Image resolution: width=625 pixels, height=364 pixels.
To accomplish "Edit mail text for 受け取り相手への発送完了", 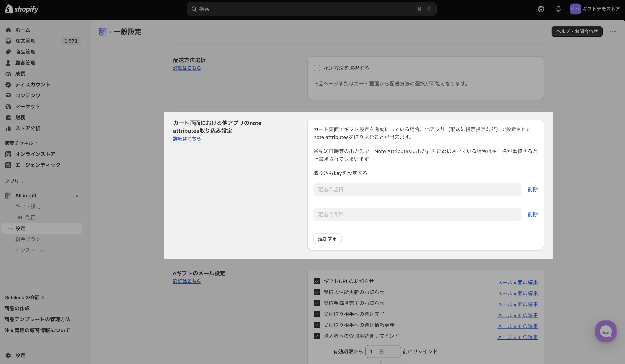I will pos(517,315).
